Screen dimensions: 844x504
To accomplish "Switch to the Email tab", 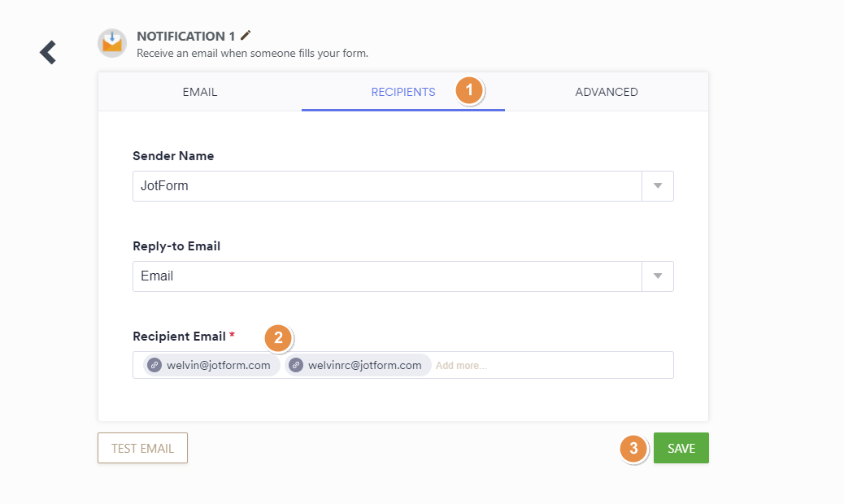I will (x=200, y=92).
